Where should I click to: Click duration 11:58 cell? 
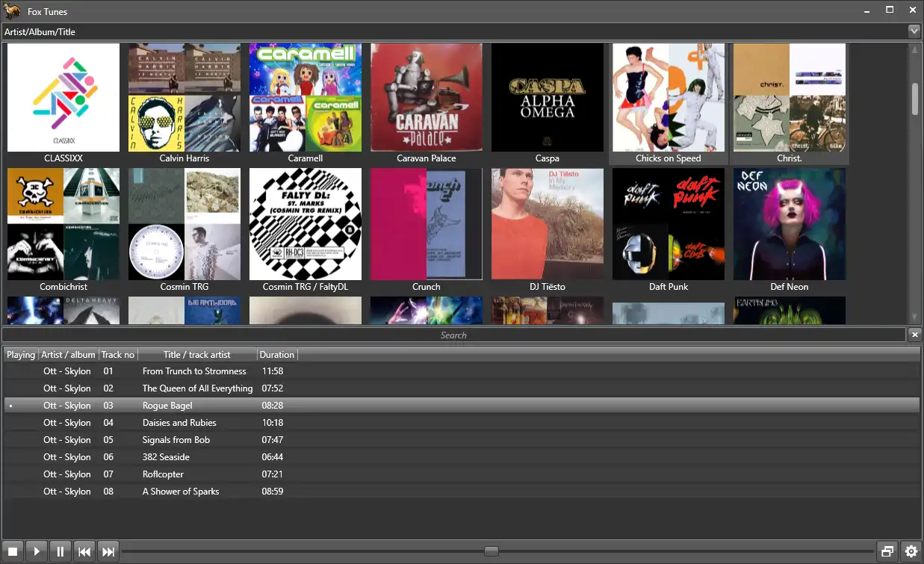(x=272, y=371)
